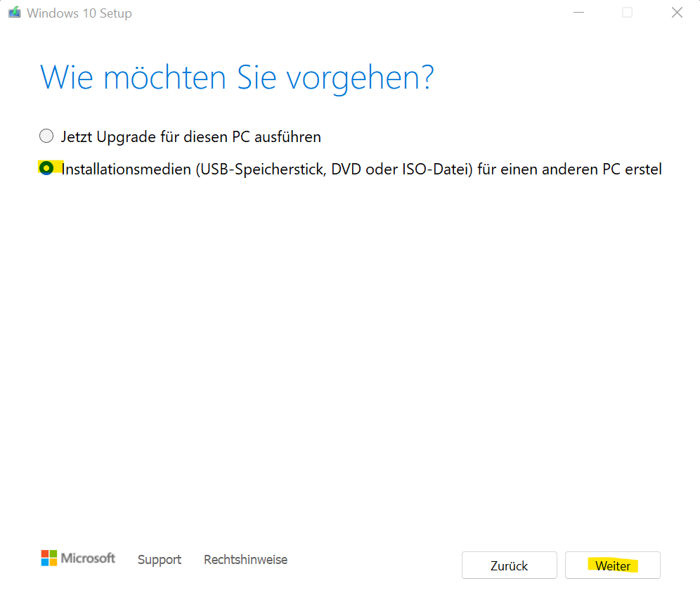Close the Windows 10 Setup dialog

point(677,13)
